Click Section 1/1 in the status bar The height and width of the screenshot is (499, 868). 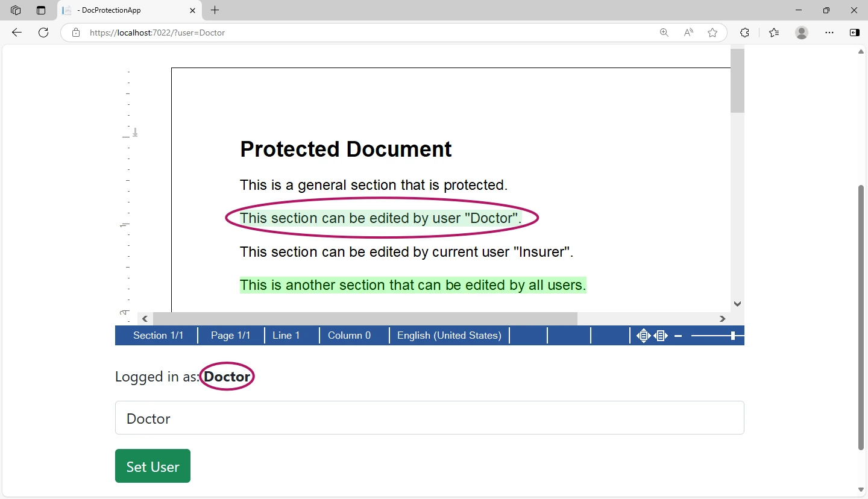pyautogui.click(x=158, y=336)
